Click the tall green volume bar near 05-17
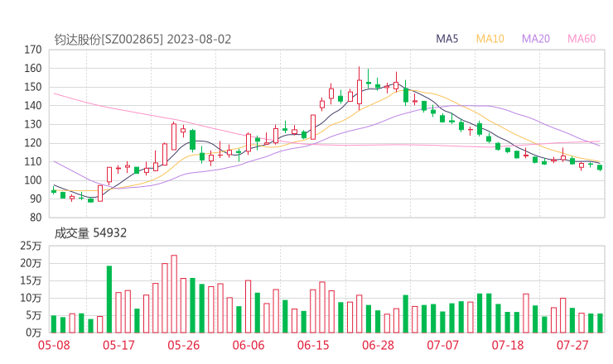 pos(109,299)
